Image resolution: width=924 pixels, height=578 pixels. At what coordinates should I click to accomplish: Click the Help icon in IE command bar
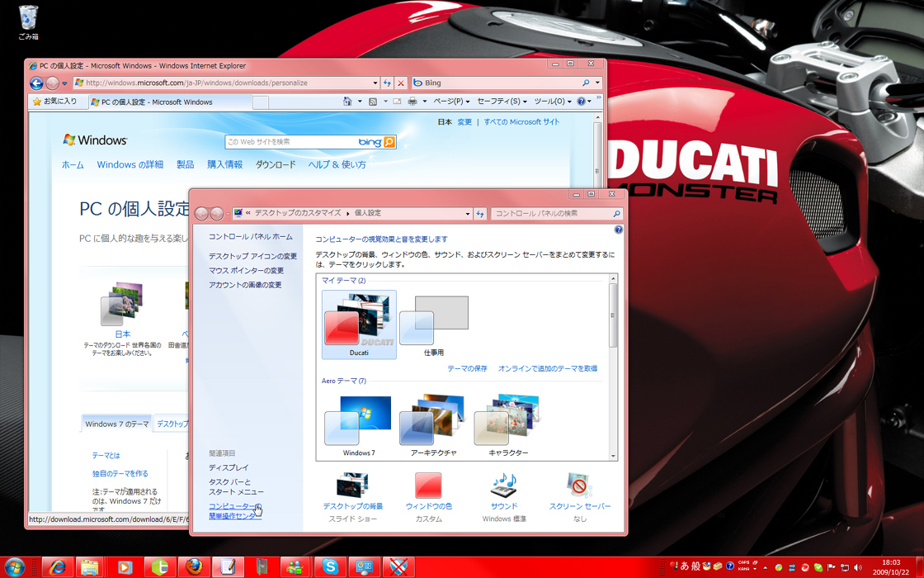[581, 102]
